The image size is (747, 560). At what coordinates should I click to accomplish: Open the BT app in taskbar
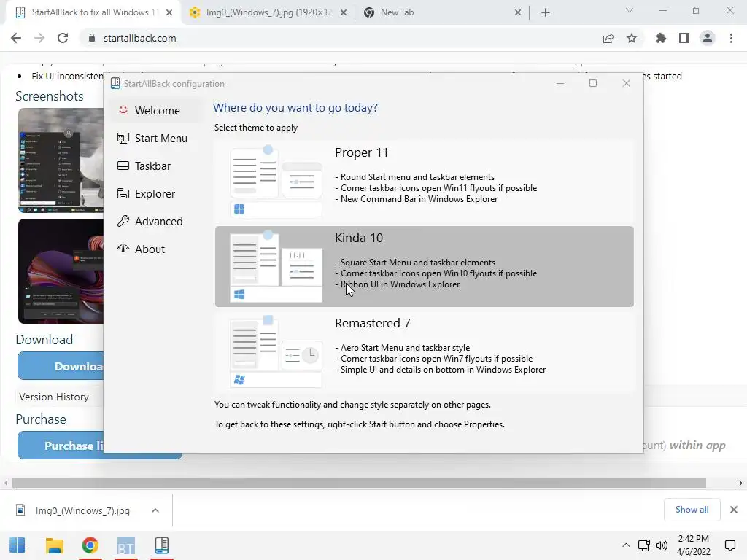coord(125,545)
